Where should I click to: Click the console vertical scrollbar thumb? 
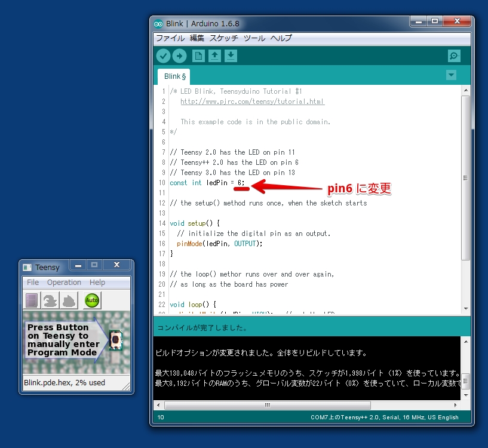click(x=465, y=381)
